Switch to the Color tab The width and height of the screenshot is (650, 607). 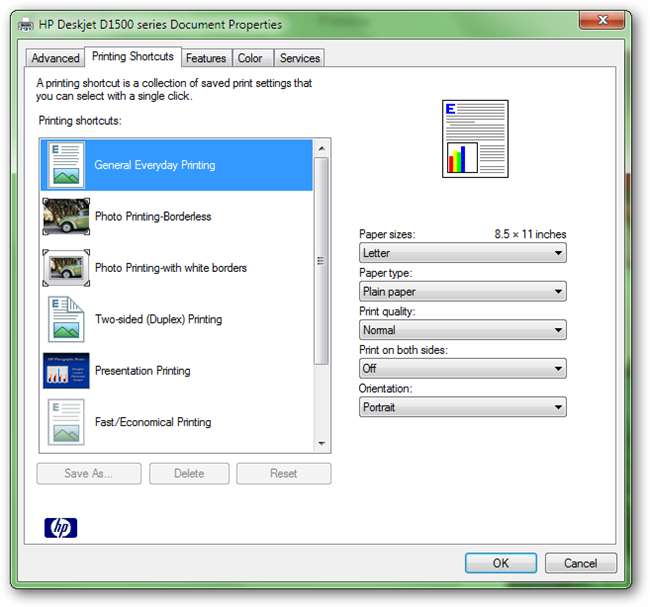point(252,58)
